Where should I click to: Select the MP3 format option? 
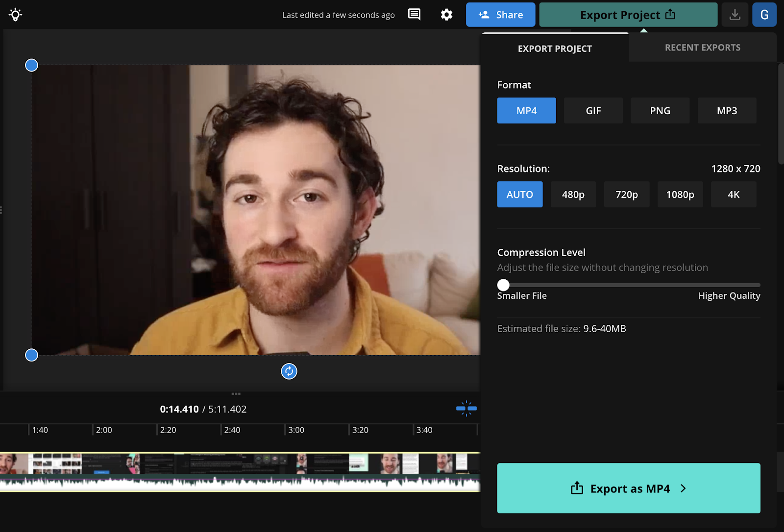(727, 111)
